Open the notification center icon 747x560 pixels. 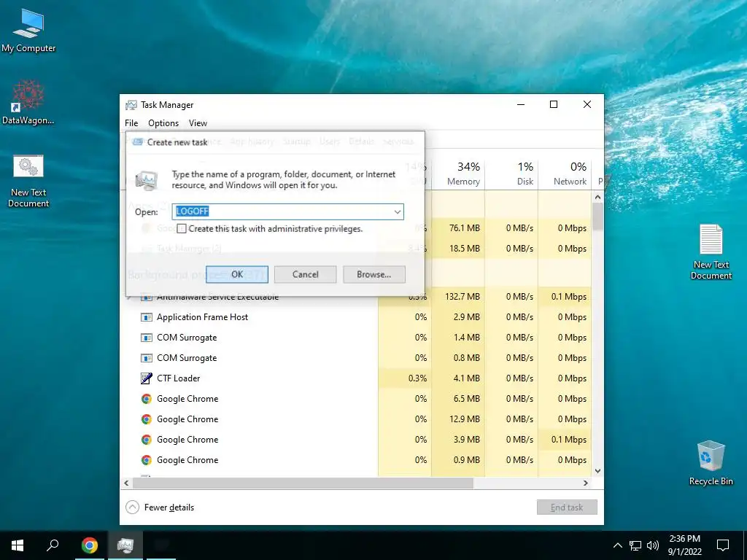(x=723, y=545)
